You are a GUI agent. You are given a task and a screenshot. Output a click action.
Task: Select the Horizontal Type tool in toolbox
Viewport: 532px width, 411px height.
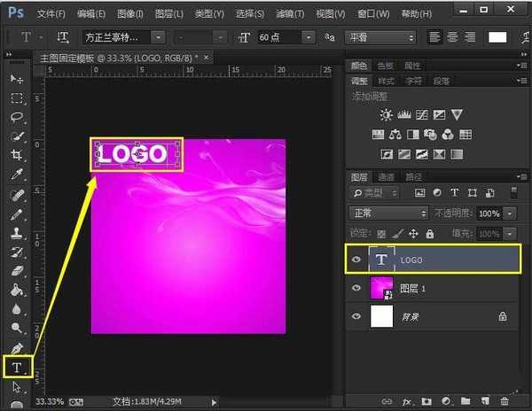(16, 367)
